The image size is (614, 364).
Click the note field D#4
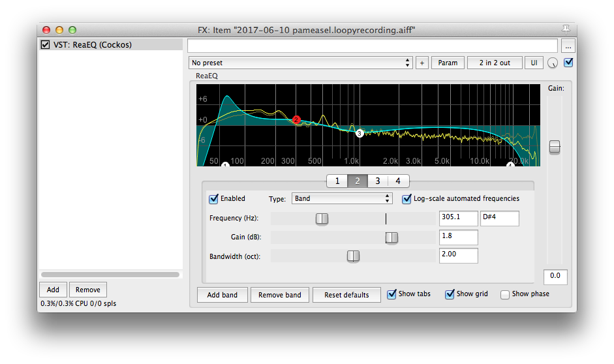click(500, 219)
